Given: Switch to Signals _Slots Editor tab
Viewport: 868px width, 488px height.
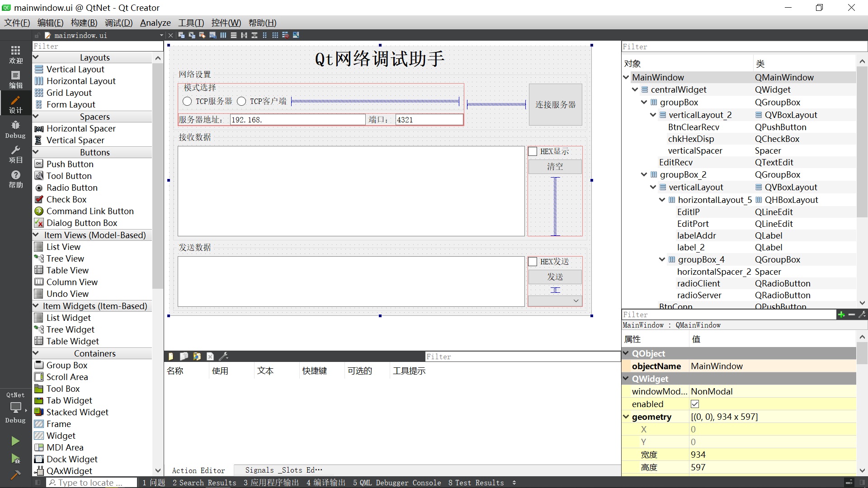Looking at the screenshot, I should (x=283, y=470).
